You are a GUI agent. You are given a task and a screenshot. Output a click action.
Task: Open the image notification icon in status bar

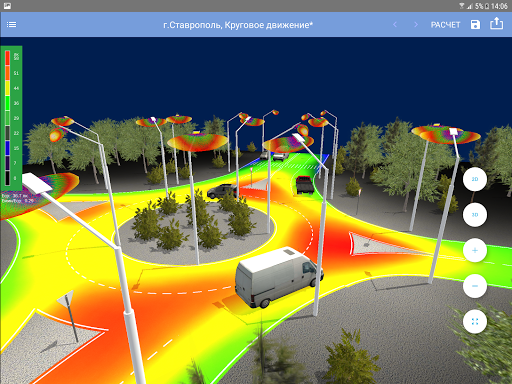[x=7, y=6]
